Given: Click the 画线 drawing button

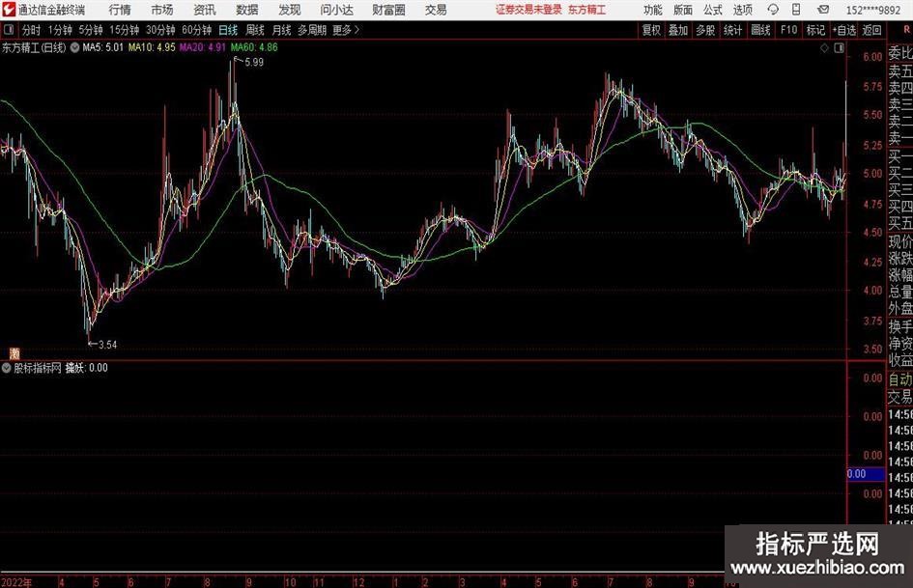Looking at the screenshot, I should [760, 30].
